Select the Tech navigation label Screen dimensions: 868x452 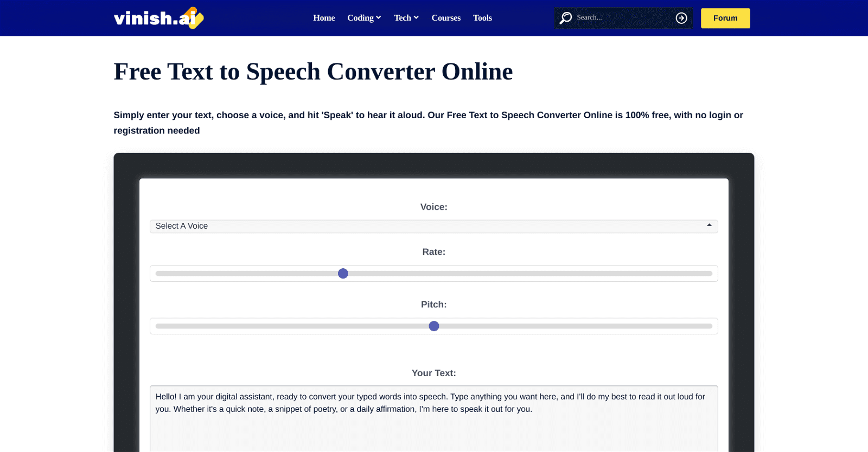(403, 18)
